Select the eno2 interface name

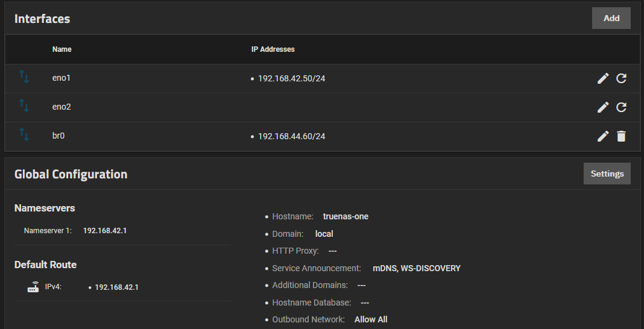(62, 107)
